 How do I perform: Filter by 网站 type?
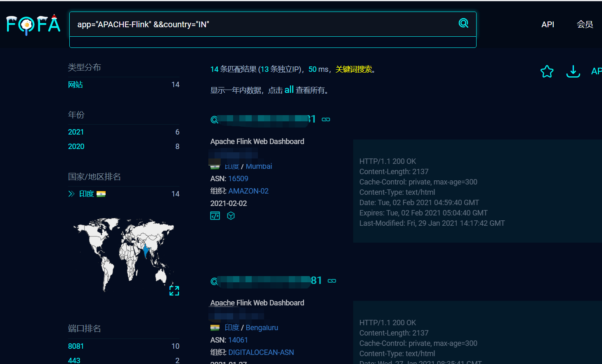point(76,85)
